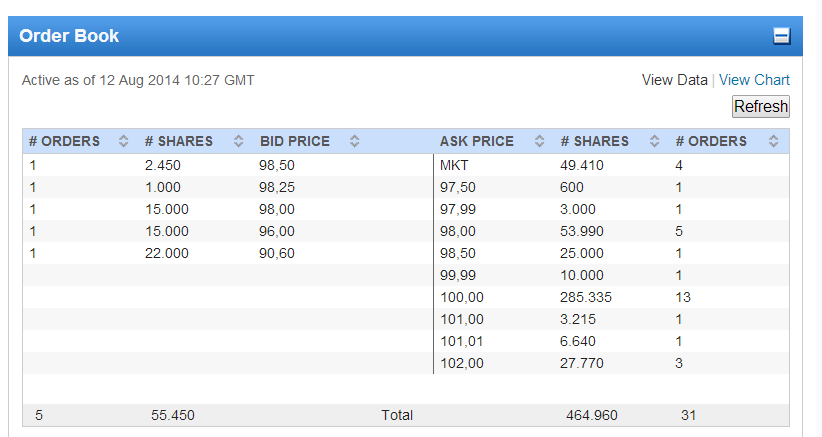Sort by bid-side # SHARES arrows

tap(239, 142)
